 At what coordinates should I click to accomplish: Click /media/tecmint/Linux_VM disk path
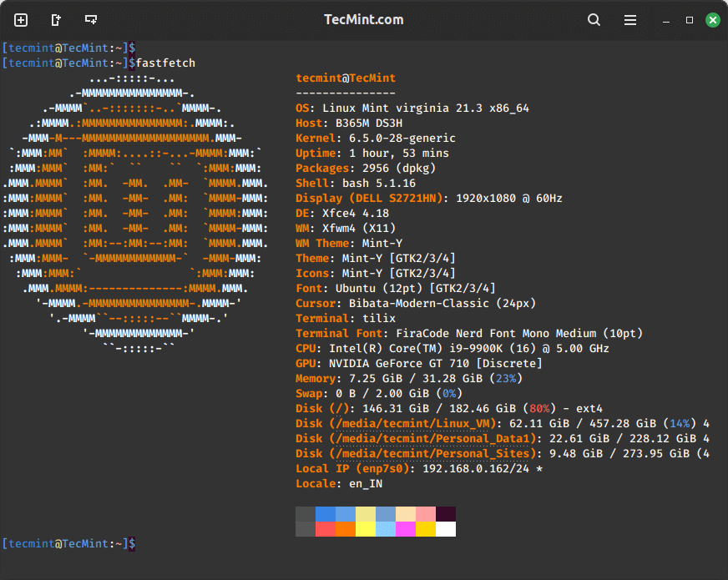click(x=412, y=424)
